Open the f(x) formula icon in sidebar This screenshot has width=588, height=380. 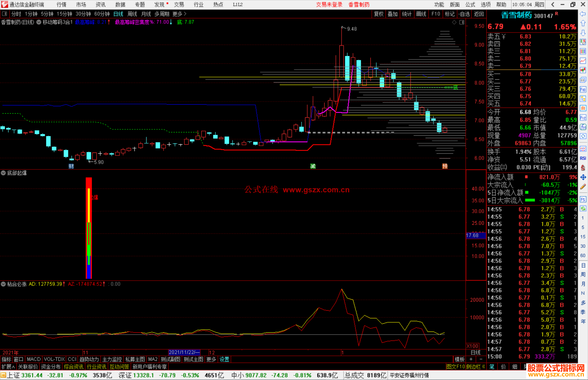[x=583, y=127]
